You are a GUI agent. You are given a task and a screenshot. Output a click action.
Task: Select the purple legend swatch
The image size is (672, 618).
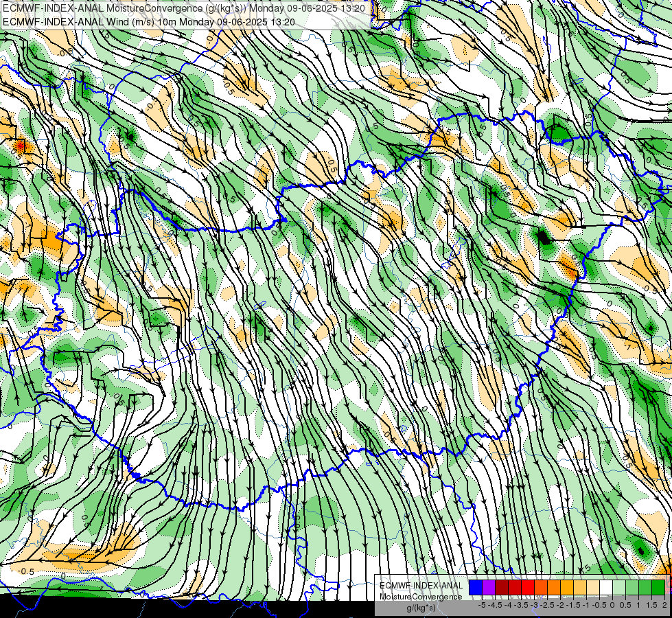click(489, 588)
